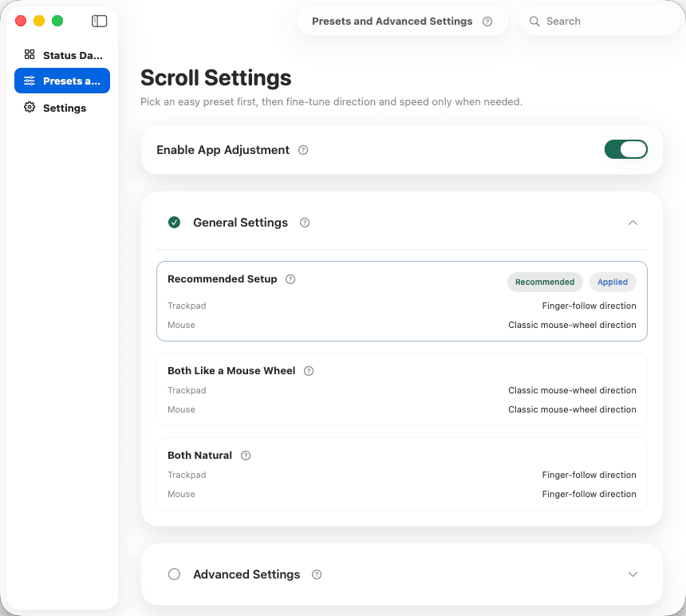Open Settings in the sidebar
The width and height of the screenshot is (686, 616).
point(62,108)
